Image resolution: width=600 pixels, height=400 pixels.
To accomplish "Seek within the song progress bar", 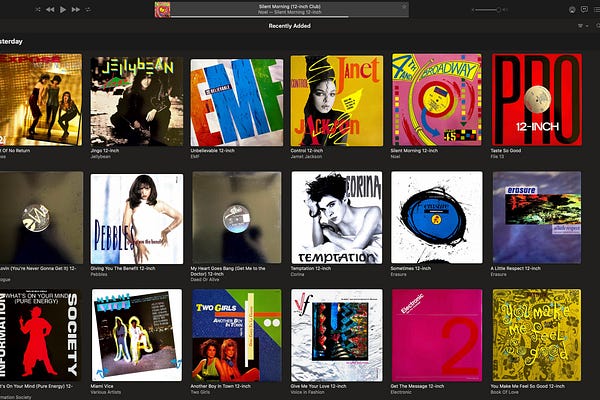I will [290, 17].
